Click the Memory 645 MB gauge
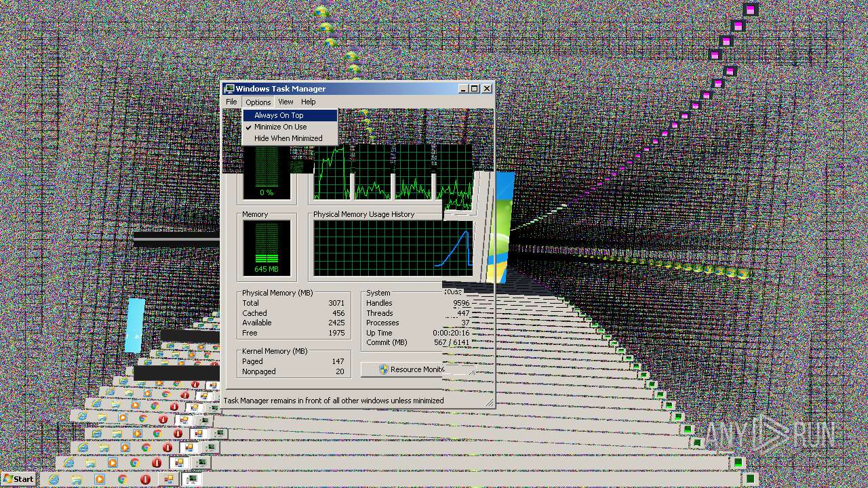This screenshot has height=488, width=868. pyautogui.click(x=267, y=248)
